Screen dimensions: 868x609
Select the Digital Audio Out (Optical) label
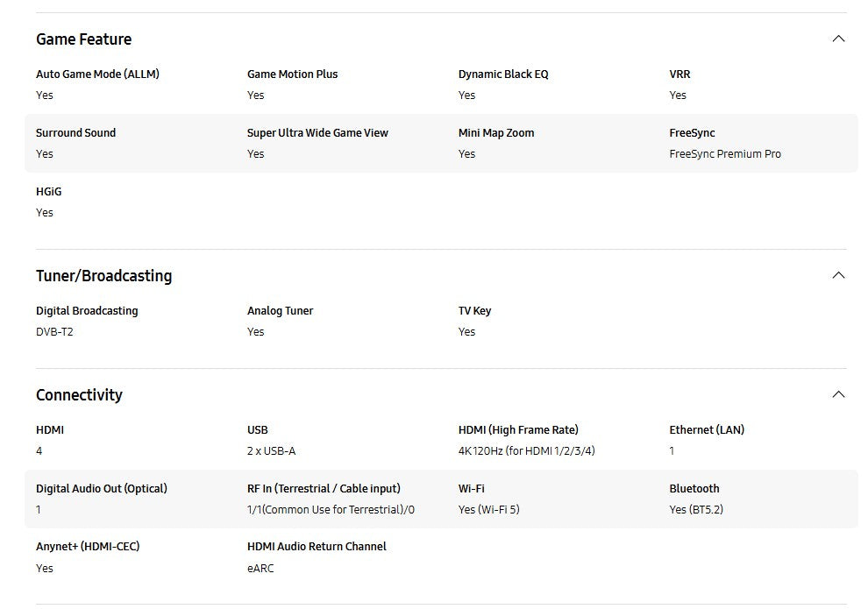pos(101,489)
